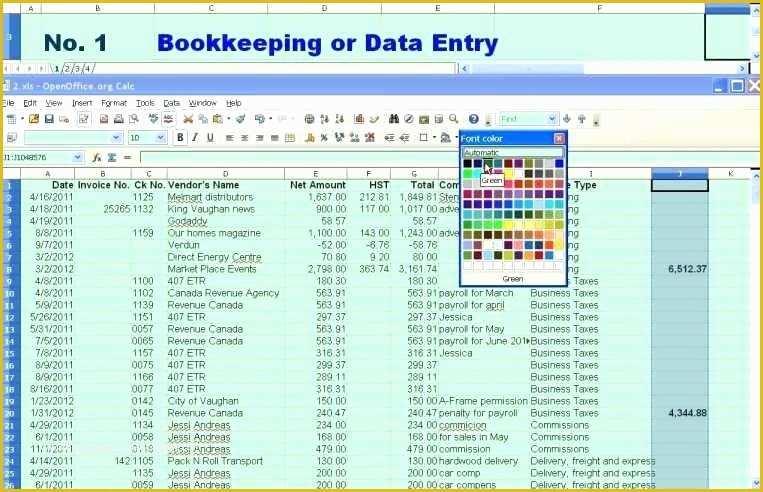Switch to sheet tab 2

tap(67, 69)
